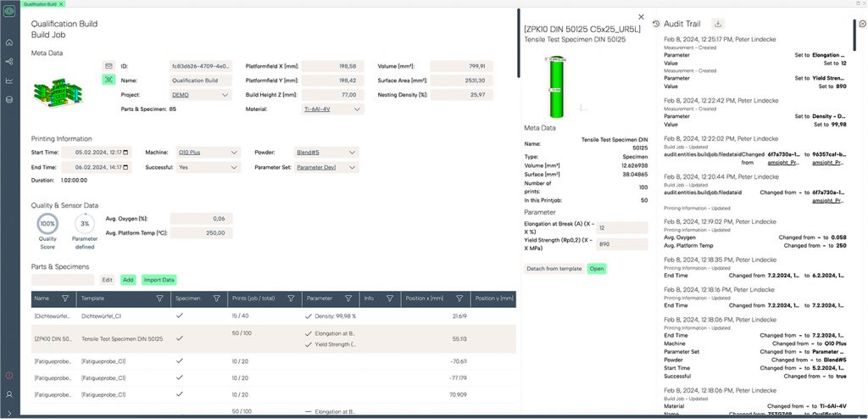The width and height of the screenshot is (868, 419).
Task: Filter the Info column
Action: (x=390, y=299)
